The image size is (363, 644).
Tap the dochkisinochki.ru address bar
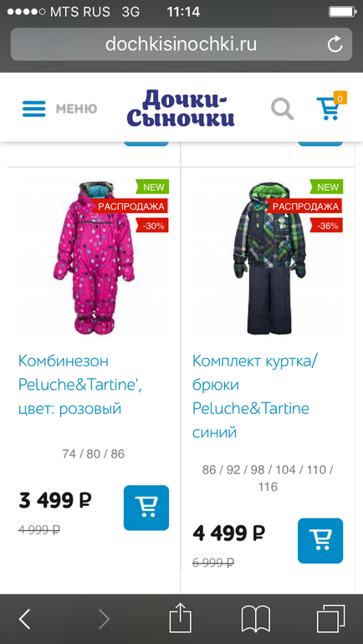click(x=181, y=44)
